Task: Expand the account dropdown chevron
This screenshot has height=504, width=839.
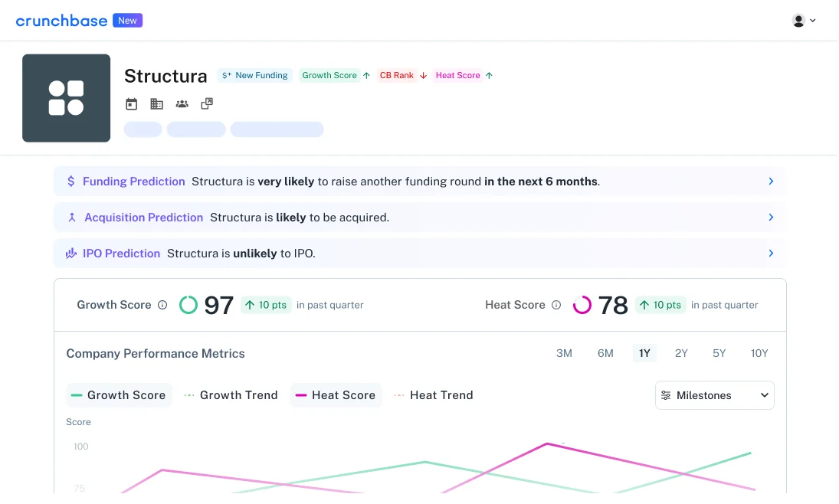Action: [813, 21]
